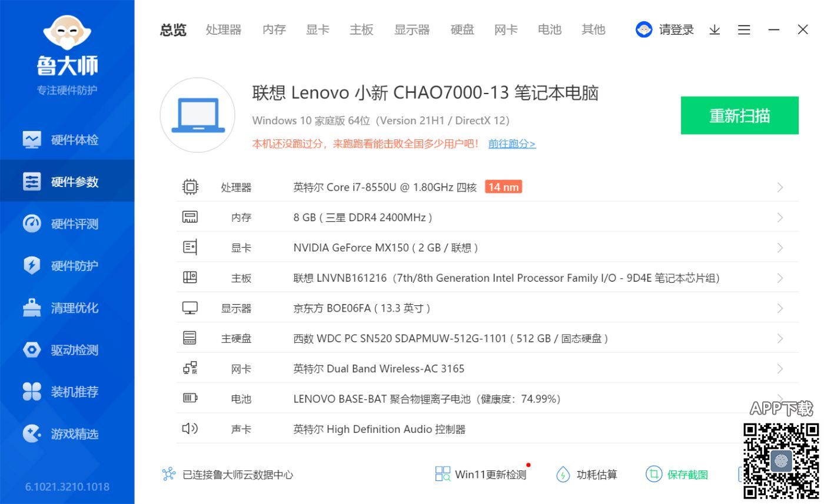Open 清理优化 cleanup item
Viewport: 824px width, 504px height.
click(x=74, y=308)
